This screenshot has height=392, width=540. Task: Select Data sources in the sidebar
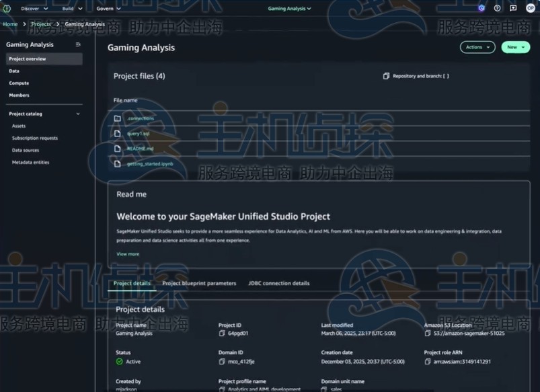click(24, 150)
